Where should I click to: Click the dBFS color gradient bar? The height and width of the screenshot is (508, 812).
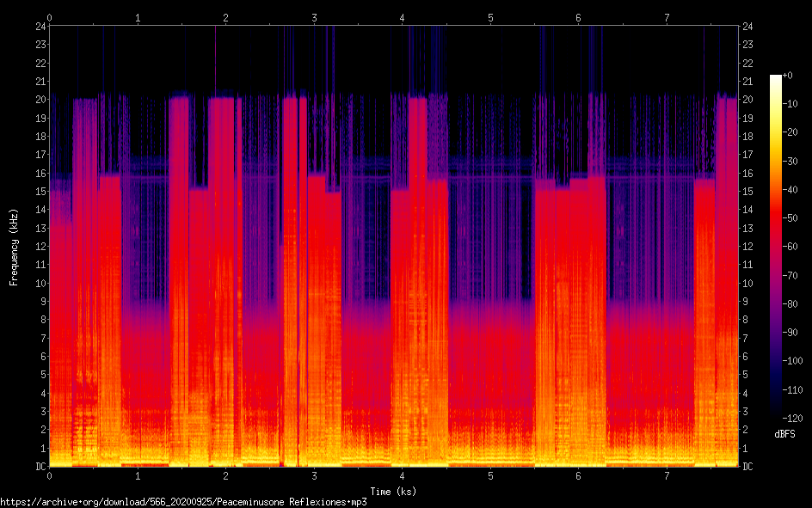coord(775,246)
